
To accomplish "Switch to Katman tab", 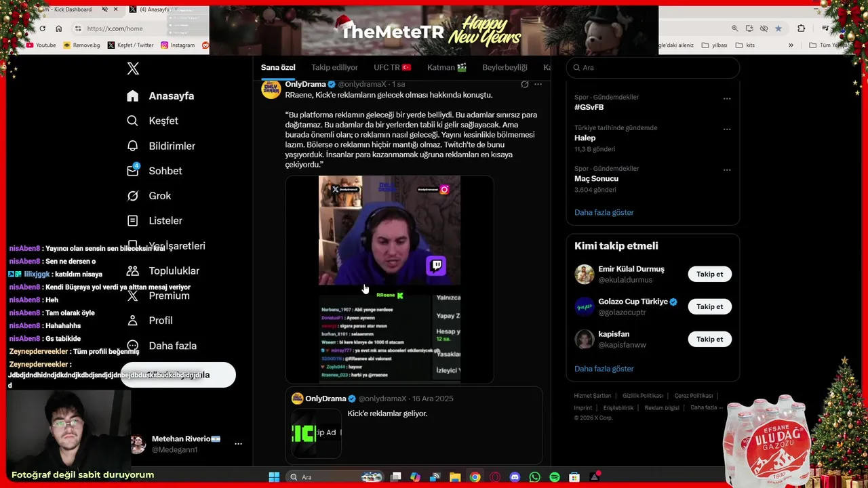I will coord(447,68).
